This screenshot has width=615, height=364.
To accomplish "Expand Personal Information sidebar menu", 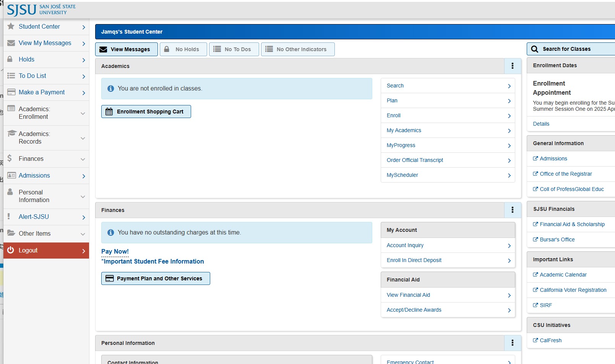I will pos(46,196).
